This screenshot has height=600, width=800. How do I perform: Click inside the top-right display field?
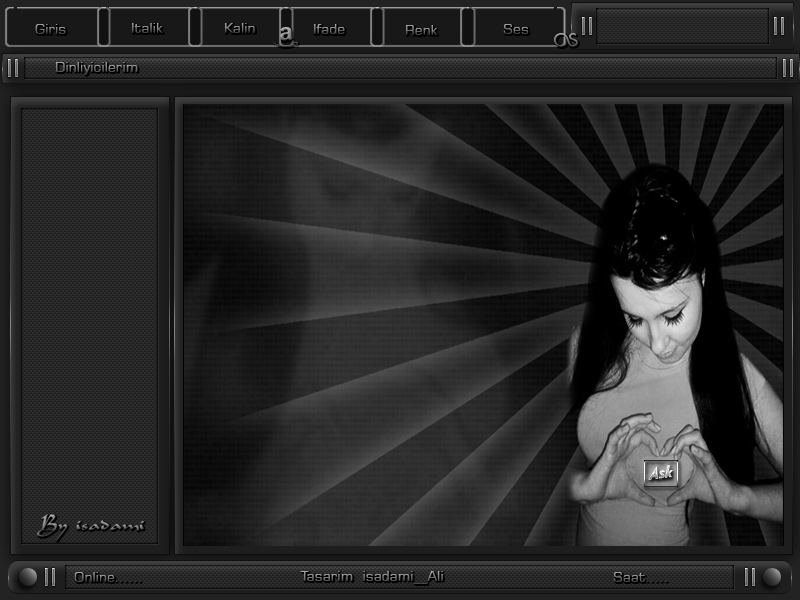tap(682, 26)
